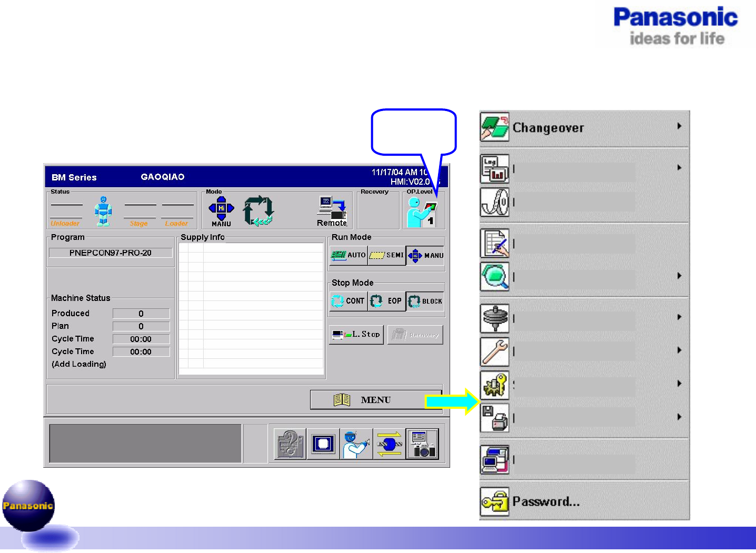This screenshot has width=756, height=553.
Task: Click the BM Series title text
Action: pos(74,178)
